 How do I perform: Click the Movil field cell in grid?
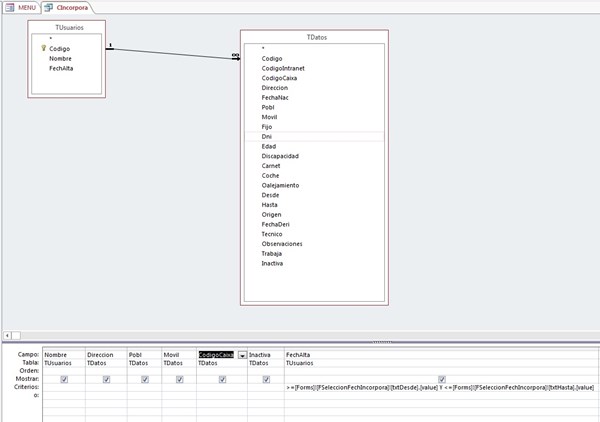(178, 354)
